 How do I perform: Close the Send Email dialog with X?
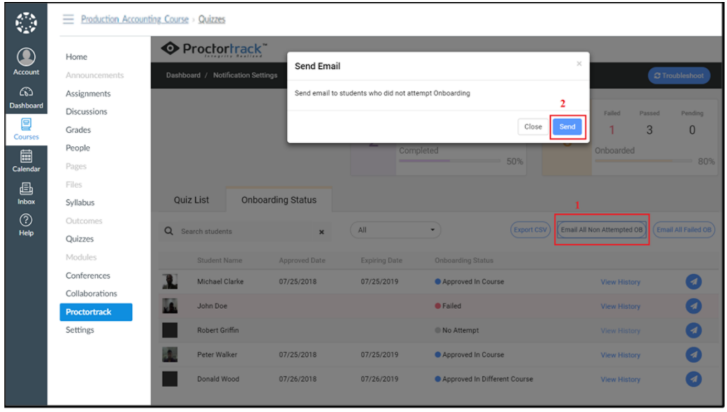coord(579,63)
